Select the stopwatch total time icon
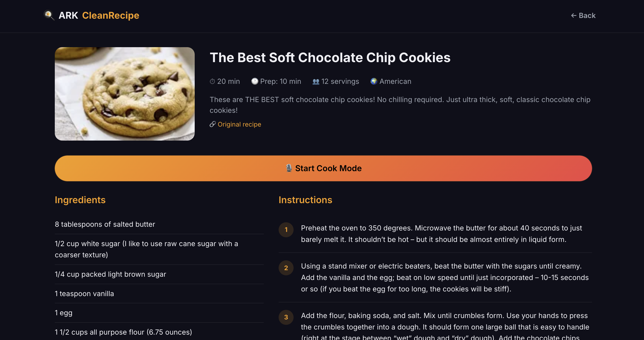 pos(212,81)
